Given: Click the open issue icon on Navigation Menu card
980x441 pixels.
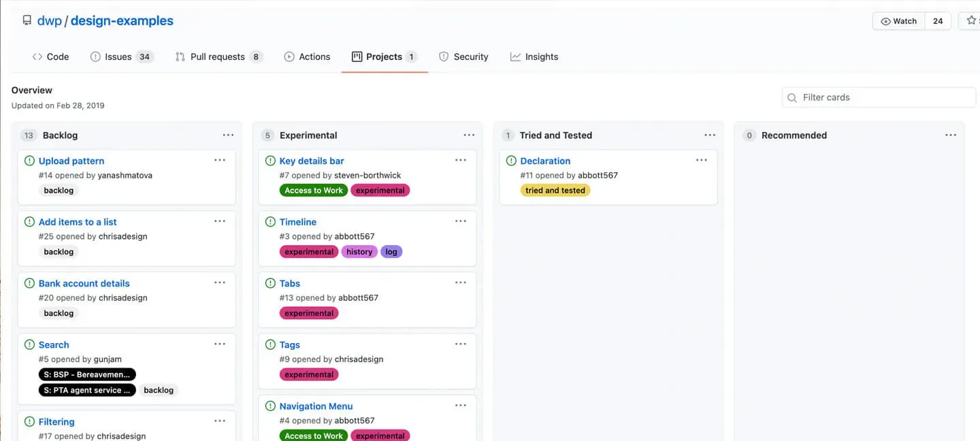Looking at the screenshot, I should coord(270,406).
